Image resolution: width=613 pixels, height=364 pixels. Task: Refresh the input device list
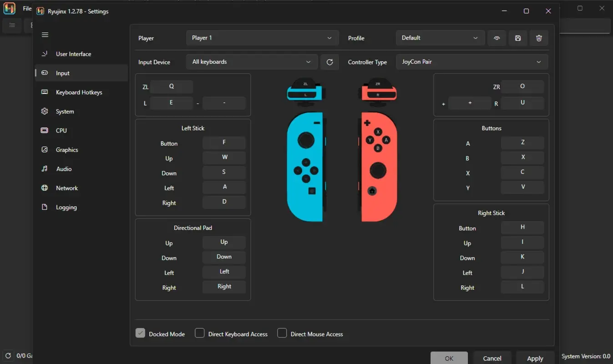pos(329,61)
